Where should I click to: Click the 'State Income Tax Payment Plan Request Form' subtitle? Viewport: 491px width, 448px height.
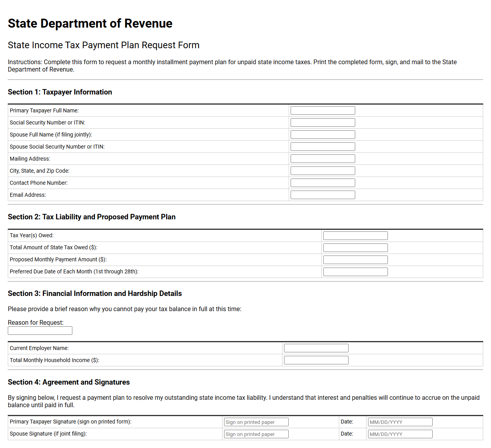click(104, 45)
